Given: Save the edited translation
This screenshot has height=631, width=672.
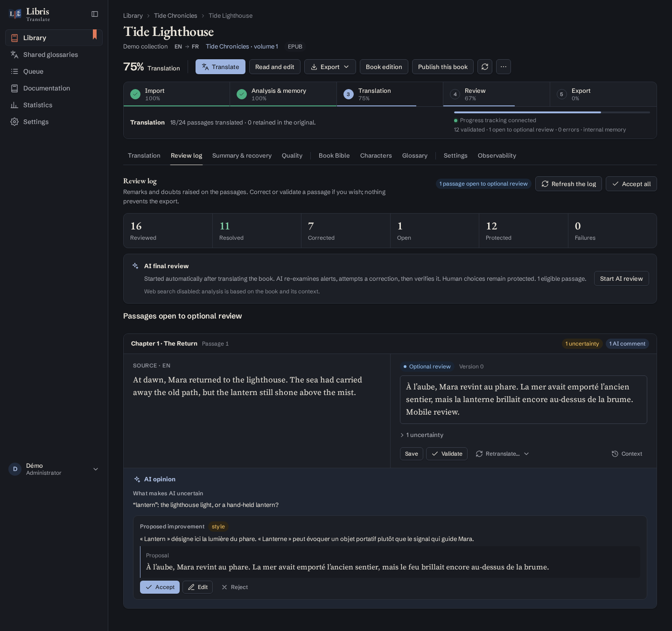Looking at the screenshot, I should click(x=412, y=454).
